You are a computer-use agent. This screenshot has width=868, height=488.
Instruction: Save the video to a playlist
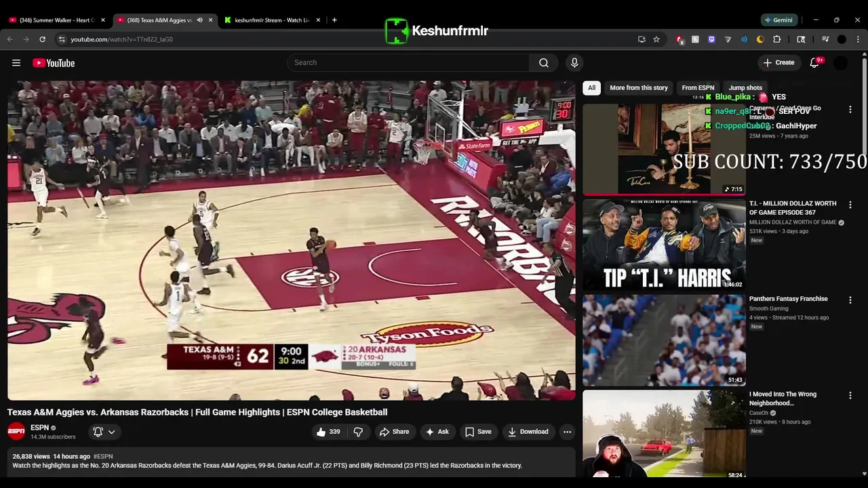(x=478, y=432)
